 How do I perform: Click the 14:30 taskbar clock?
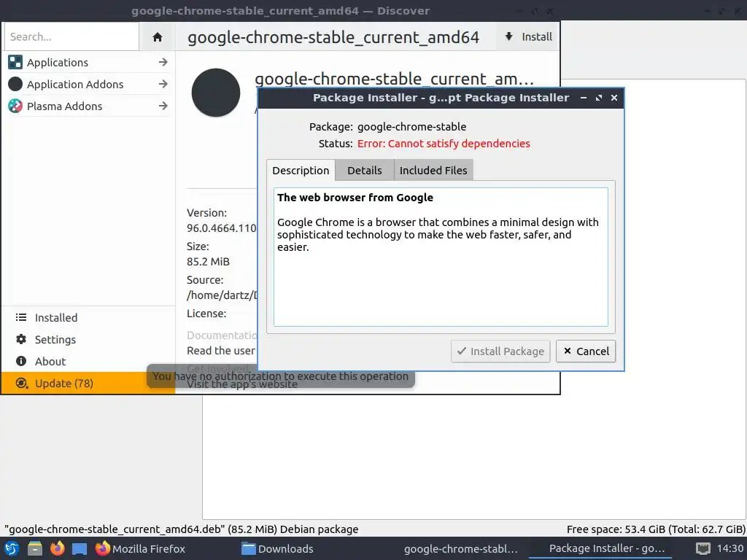click(x=729, y=548)
